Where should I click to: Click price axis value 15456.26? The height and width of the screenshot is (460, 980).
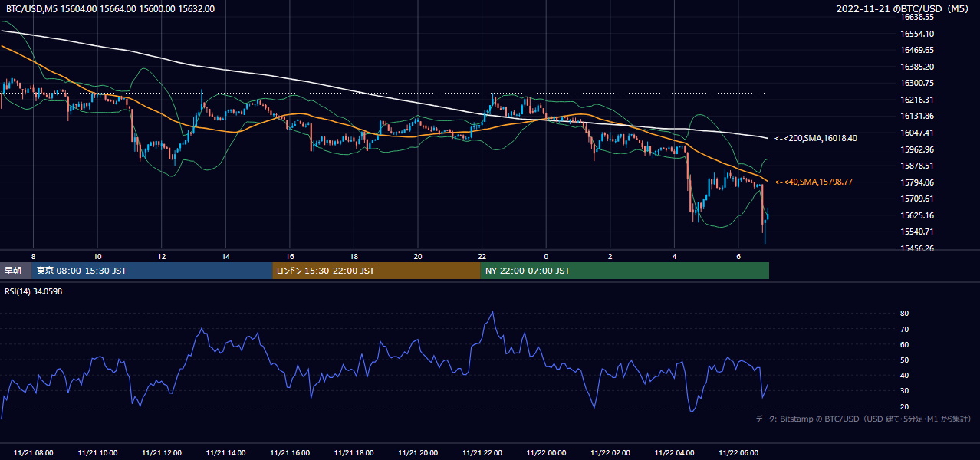point(917,248)
